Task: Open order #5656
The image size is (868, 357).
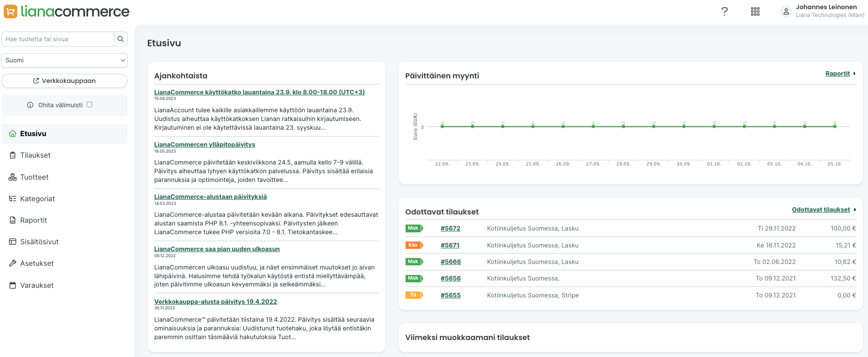Action: [451, 278]
